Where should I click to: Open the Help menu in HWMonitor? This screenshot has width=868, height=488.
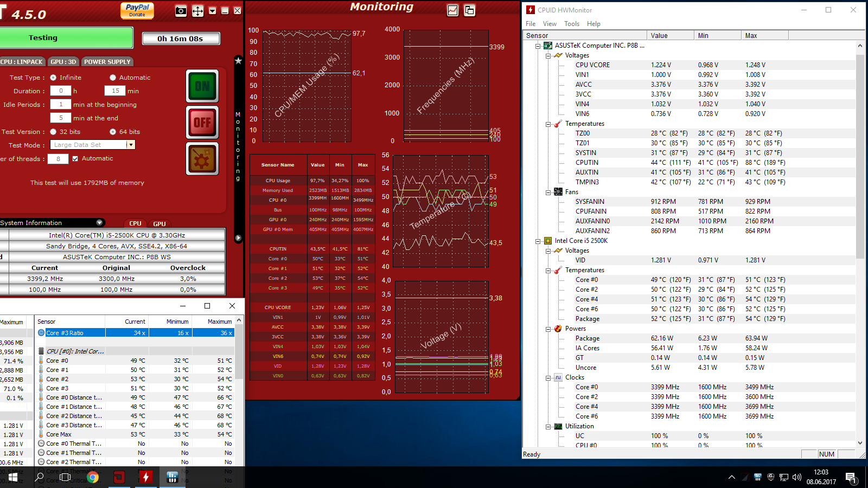[x=593, y=24]
